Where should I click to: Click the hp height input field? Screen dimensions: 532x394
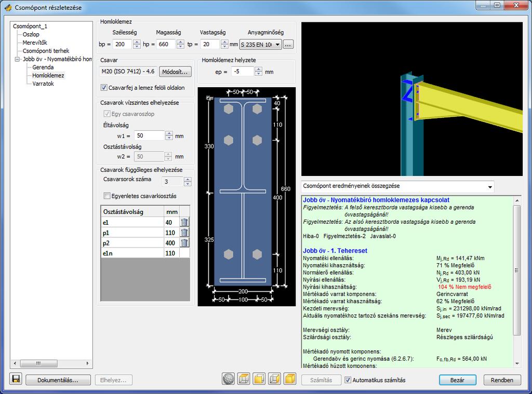[x=167, y=44]
